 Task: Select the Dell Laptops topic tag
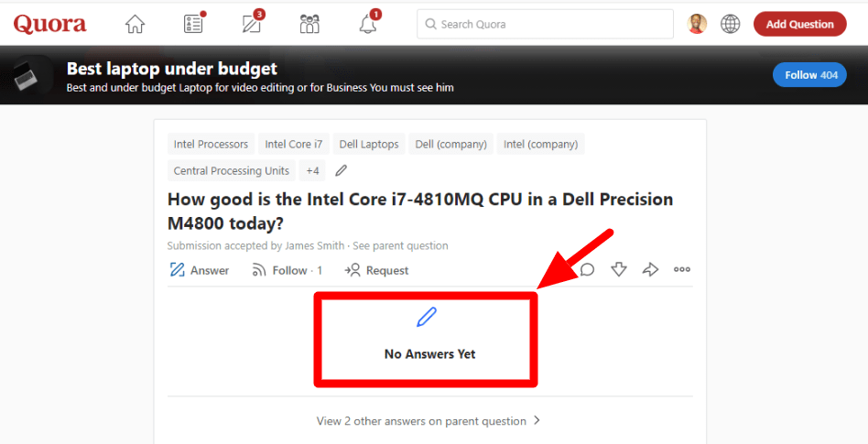[369, 144]
